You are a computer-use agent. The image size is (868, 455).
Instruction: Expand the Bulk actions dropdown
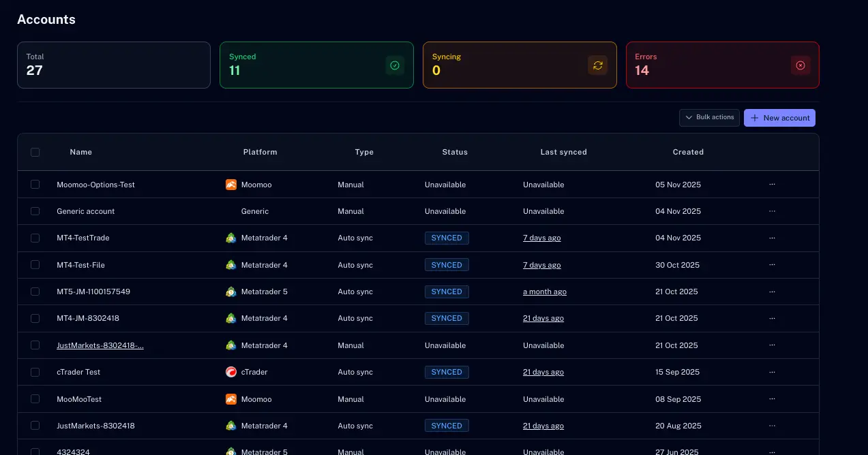coord(709,118)
